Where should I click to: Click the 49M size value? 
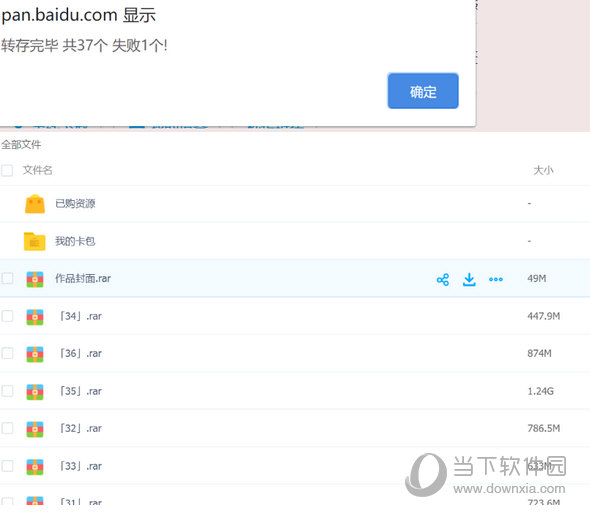(x=537, y=278)
